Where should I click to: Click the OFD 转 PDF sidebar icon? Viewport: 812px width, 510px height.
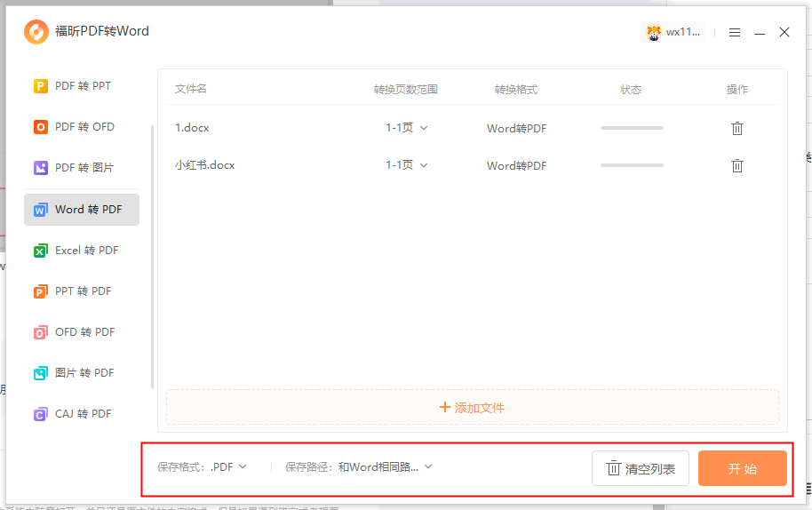[41, 332]
